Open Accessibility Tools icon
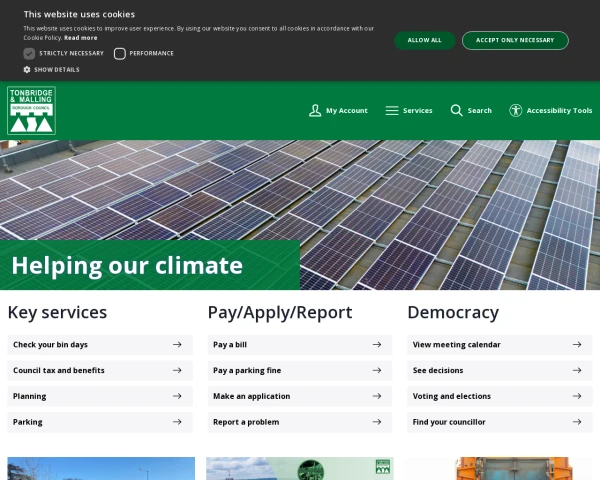This screenshot has width=600, height=480. point(516,110)
